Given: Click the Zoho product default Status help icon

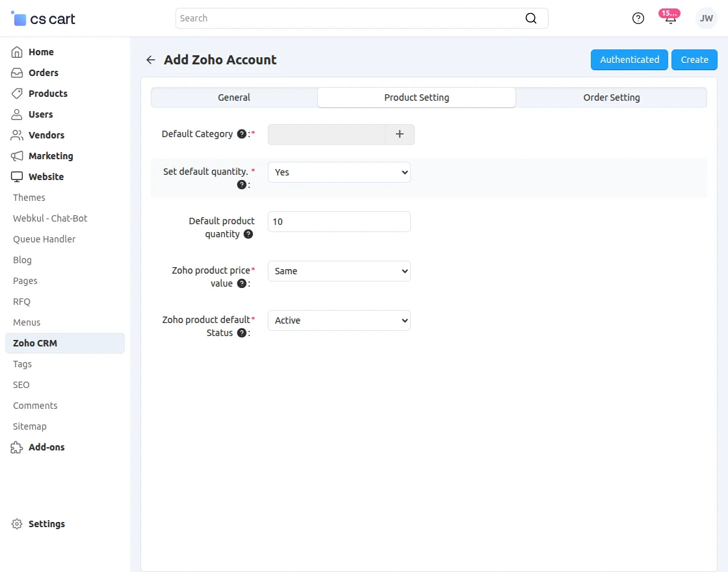Looking at the screenshot, I should point(242,333).
